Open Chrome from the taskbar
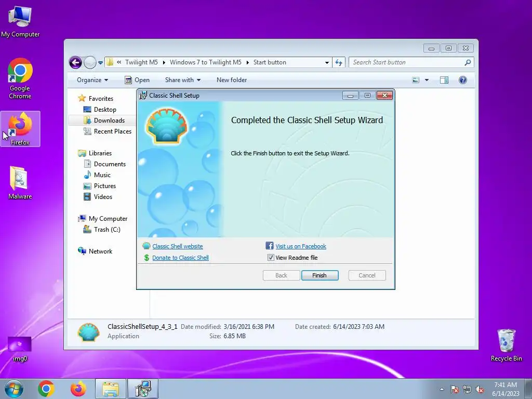The height and width of the screenshot is (399, 532). 46,389
